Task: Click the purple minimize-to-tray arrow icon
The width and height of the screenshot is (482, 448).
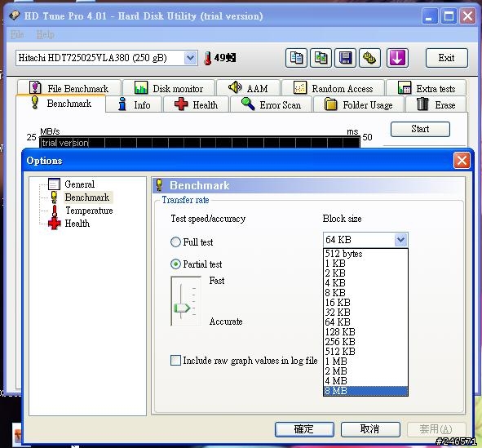Action: [397, 58]
